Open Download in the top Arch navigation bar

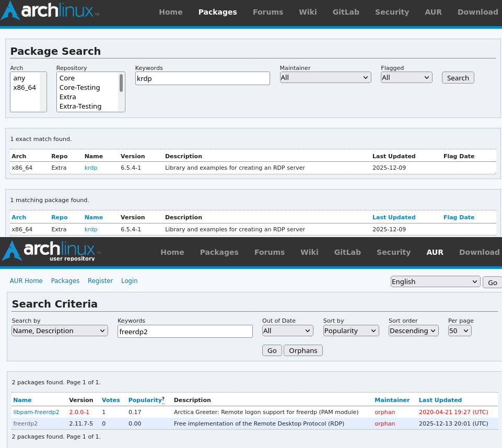click(477, 12)
